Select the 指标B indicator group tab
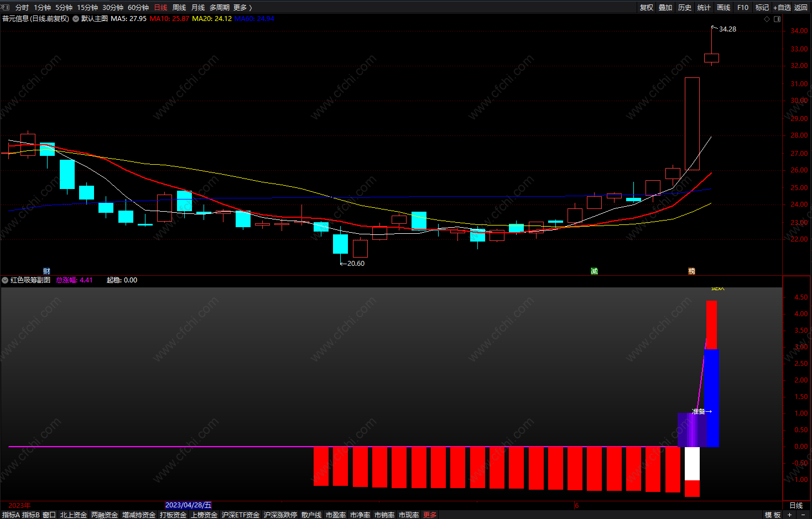The height and width of the screenshot is (519, 812). (x=31, y=515)
